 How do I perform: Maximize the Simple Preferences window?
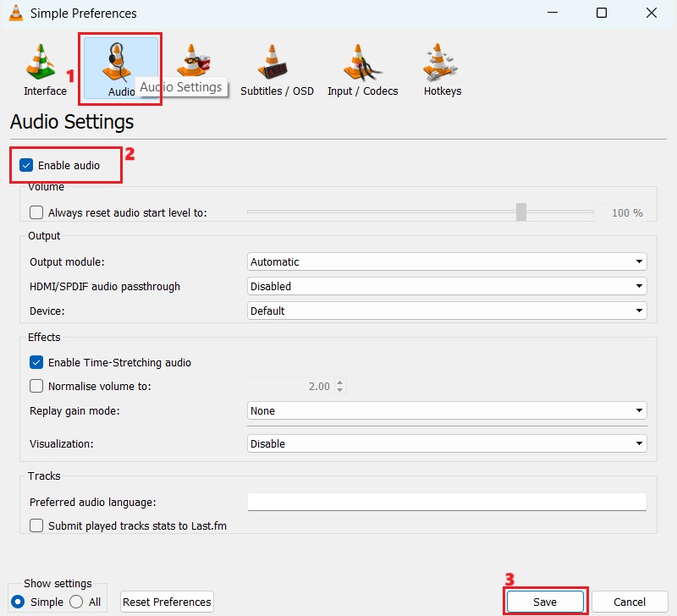[602, 13]
